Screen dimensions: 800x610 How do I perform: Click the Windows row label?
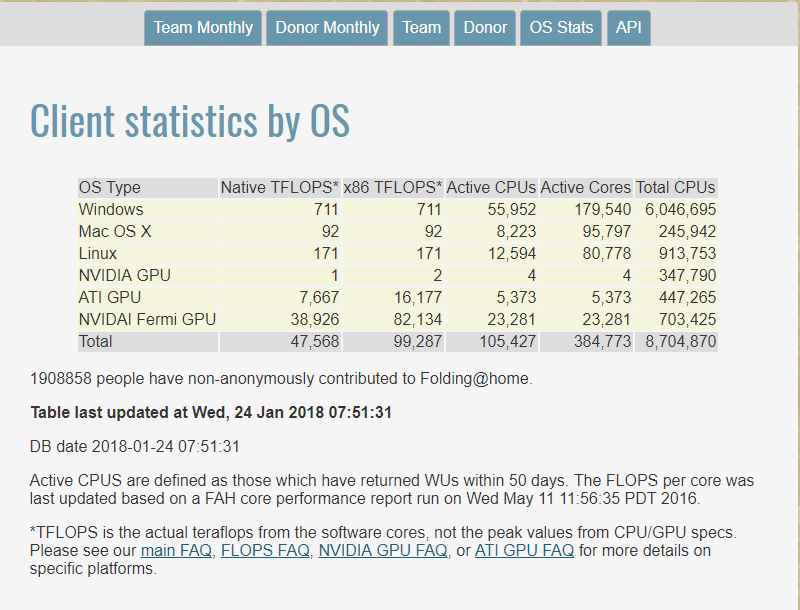pos(111,210)
